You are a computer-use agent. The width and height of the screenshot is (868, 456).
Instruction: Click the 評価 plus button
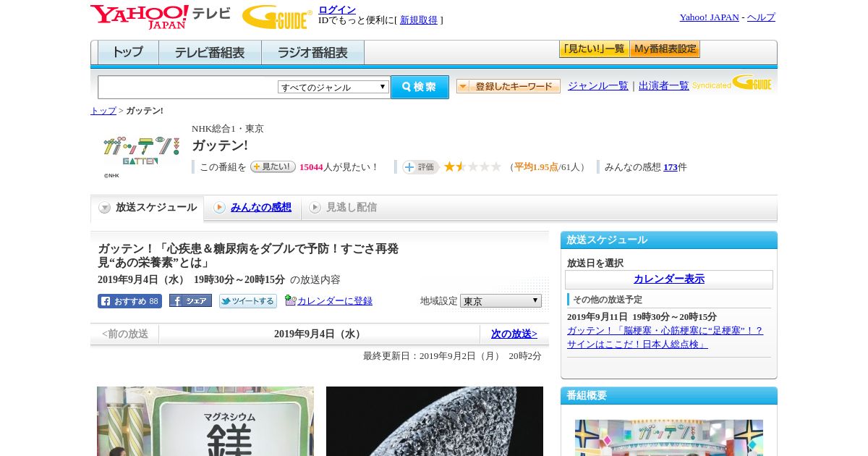pyautogui.click(x=421, y=166)
